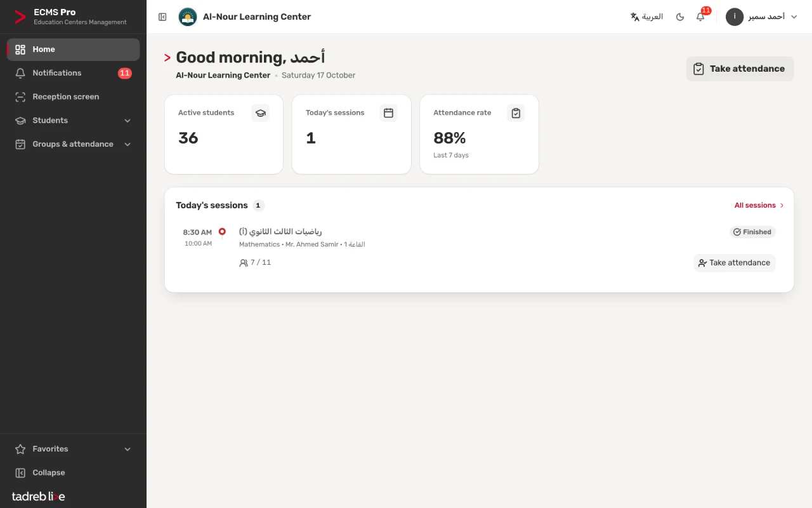Screen dimensions: 812x508
Task: Click the Saturday 17 October date text
Action: pyautogui.click(x=318, y=75)
